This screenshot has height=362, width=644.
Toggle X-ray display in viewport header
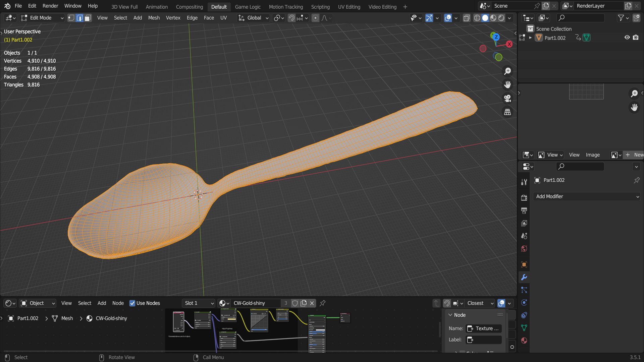[467, 18]
